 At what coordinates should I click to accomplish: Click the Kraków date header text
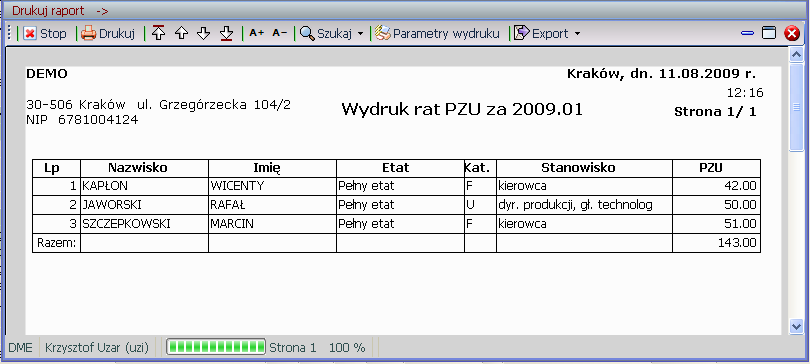tap(662, 74)
